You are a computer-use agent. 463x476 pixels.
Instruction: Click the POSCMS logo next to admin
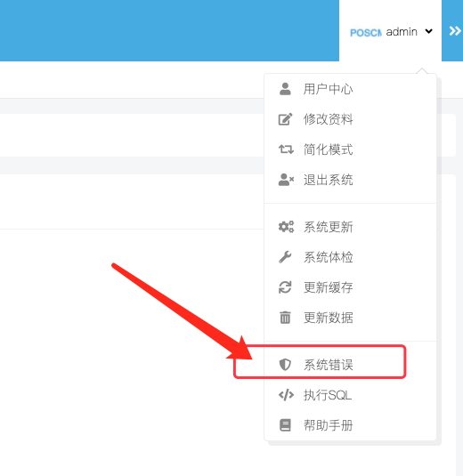tap(366, 33)
